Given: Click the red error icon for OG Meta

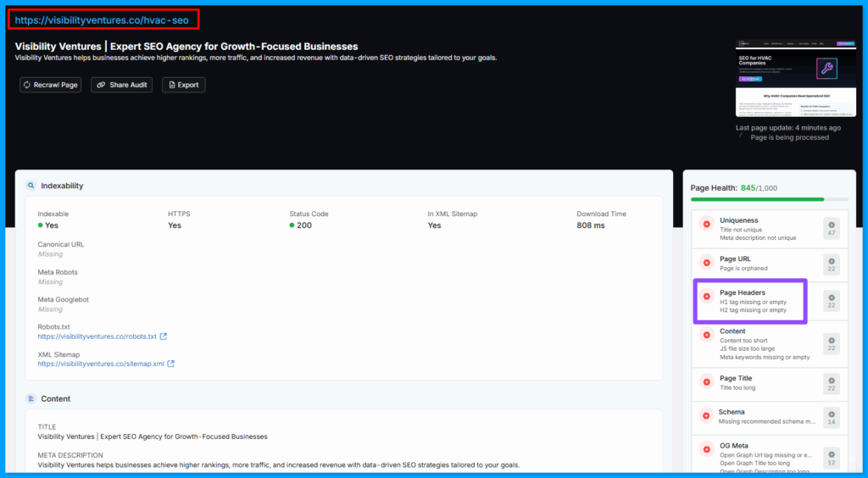Looking at the screenshot, I should (706, 449).
